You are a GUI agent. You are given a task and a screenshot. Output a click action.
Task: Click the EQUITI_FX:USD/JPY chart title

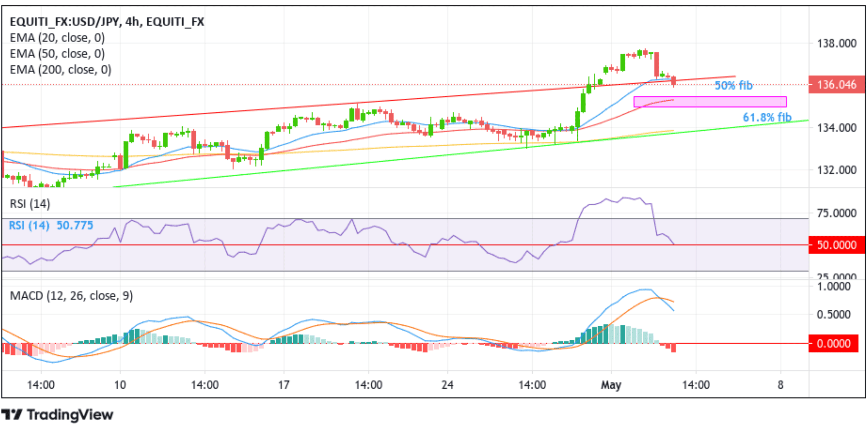pyautogui.click(x=107, y=22)
